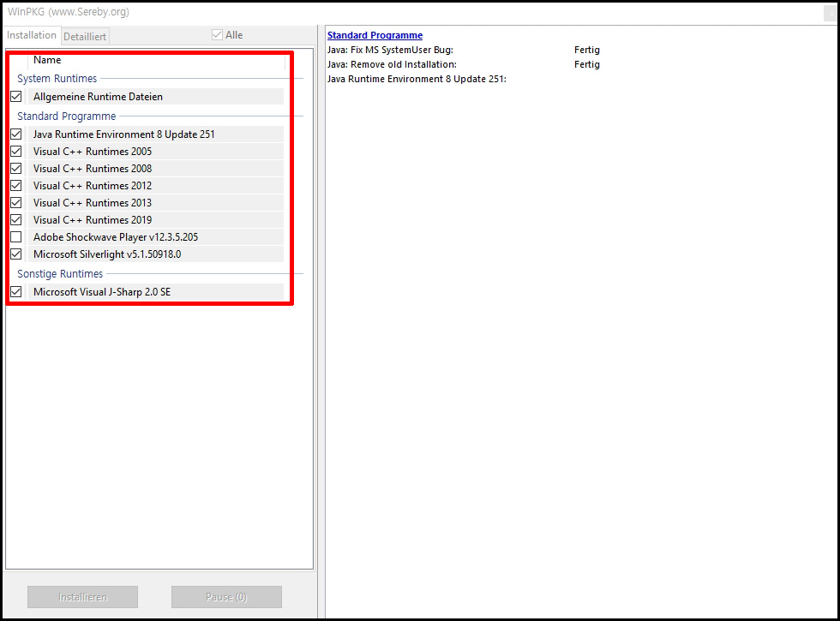The height and width of the screenshot is (621, 840).
Task: Select Java Runtime Environment 8 Update 251 row
Action: [x=155, y=134]
